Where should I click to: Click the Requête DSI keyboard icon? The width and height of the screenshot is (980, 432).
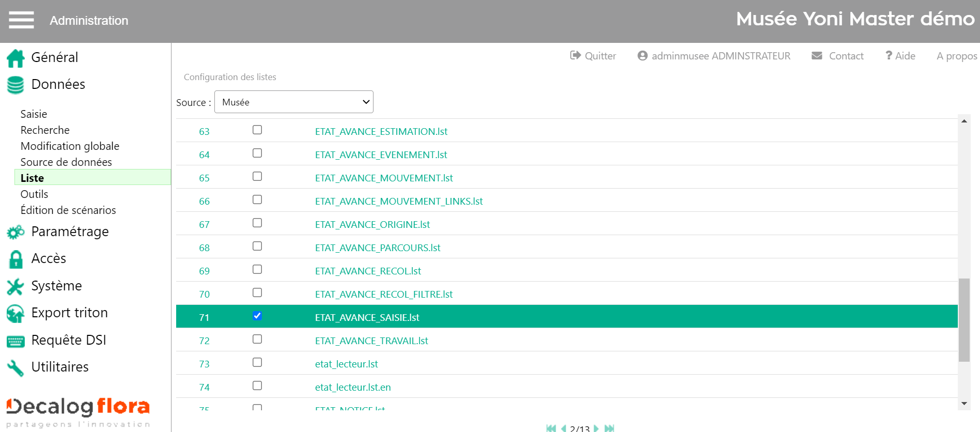15,341
